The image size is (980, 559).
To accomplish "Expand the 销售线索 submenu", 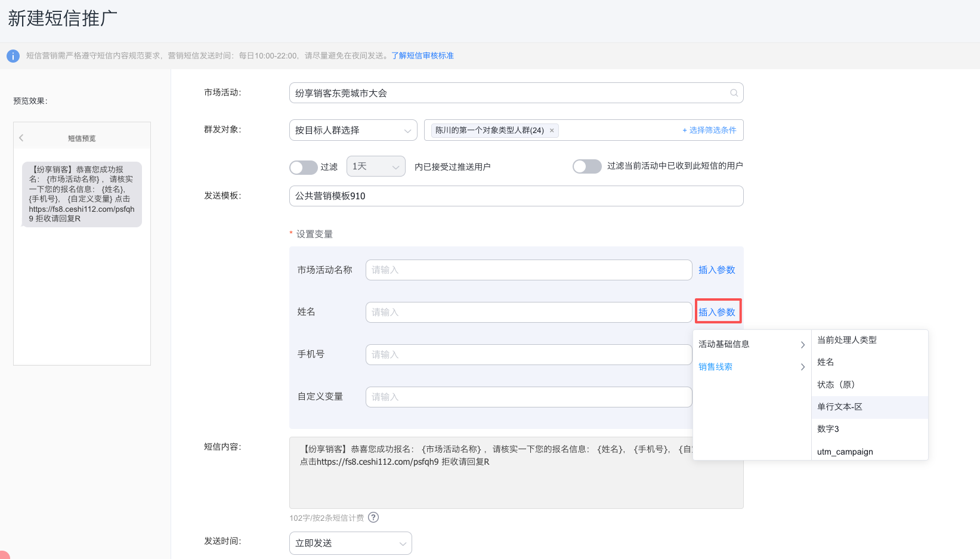I will [x=751, y=367].
